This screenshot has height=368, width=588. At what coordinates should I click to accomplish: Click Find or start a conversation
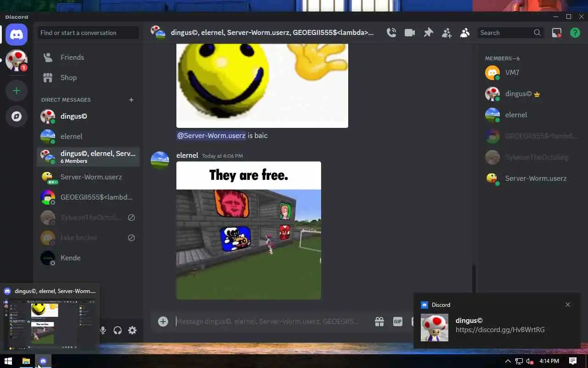pos(88,33)
